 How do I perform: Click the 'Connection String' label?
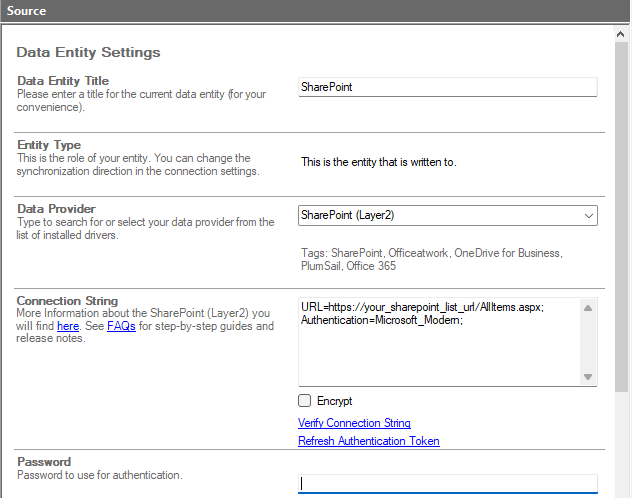(x=67, y=301)
